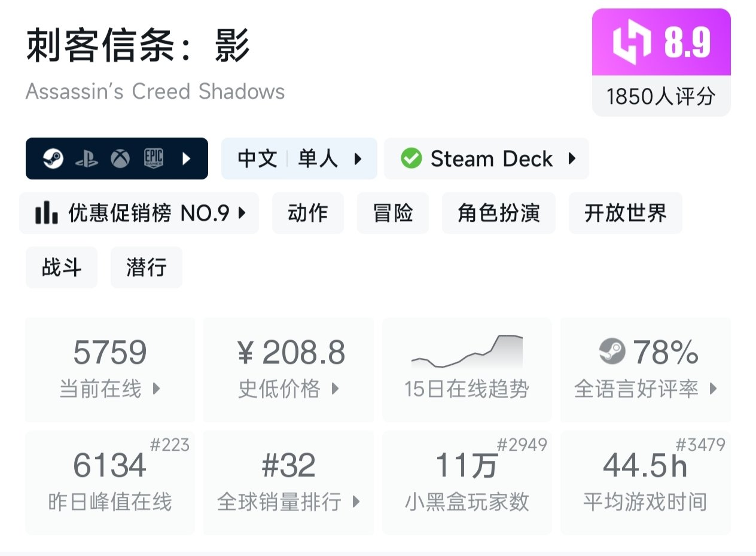Open the 15日在线趋势 chart

467,369
